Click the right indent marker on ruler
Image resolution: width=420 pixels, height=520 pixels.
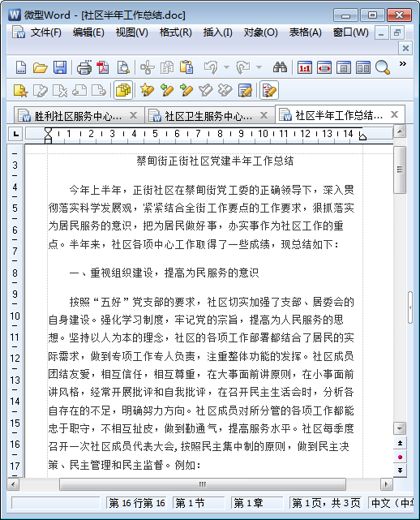pyautogui.click(x=362, y=136)
